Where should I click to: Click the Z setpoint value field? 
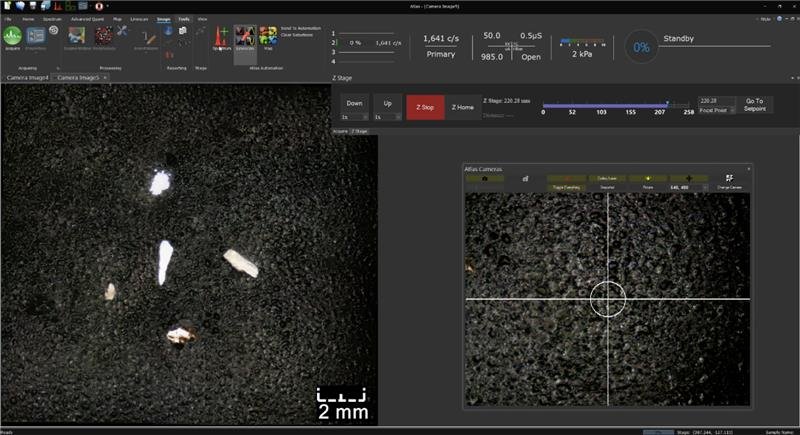click(717, 100)
